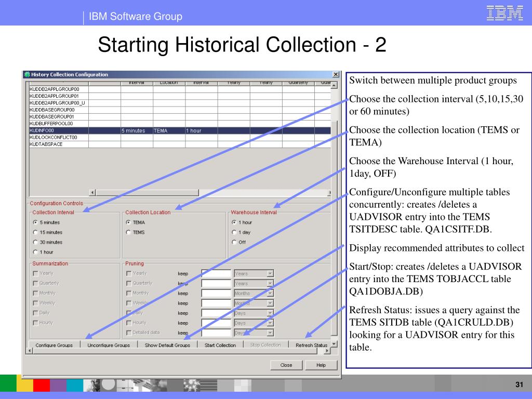The image size is (532, 399).
Task: Click Monthly pruning keep value field
Action: point(216,293)
